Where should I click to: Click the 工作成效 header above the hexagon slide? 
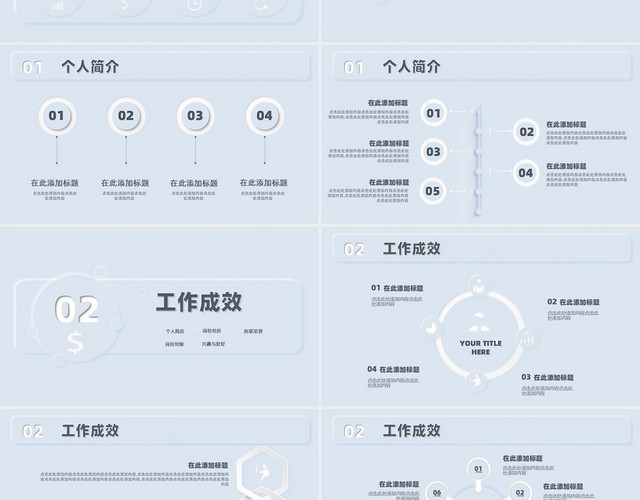point(90,431)
